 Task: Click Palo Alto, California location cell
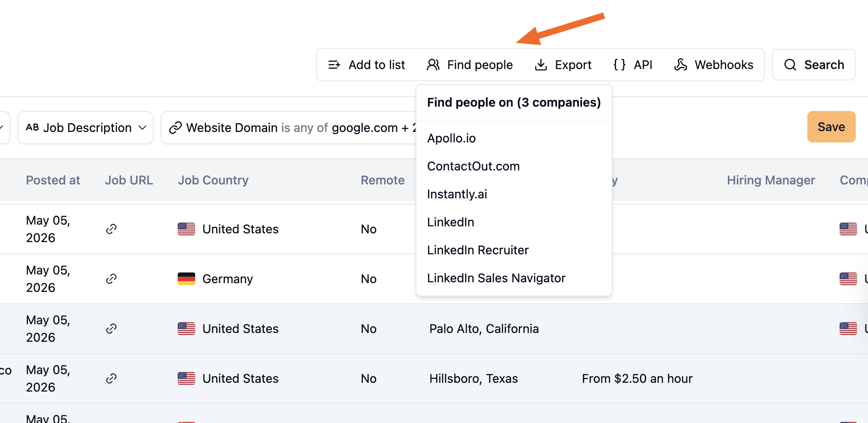pos(484,329)
